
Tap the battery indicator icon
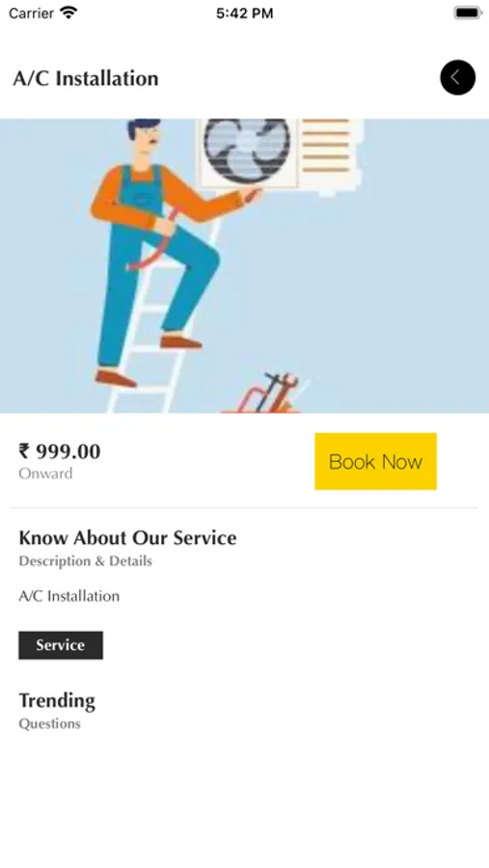pos(468,13)
